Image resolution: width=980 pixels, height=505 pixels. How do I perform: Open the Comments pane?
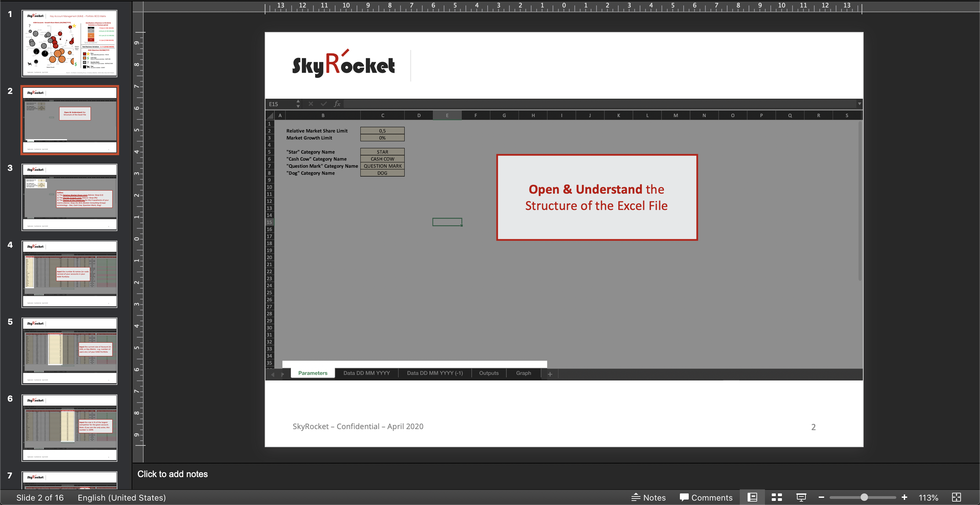click(706, 498)
